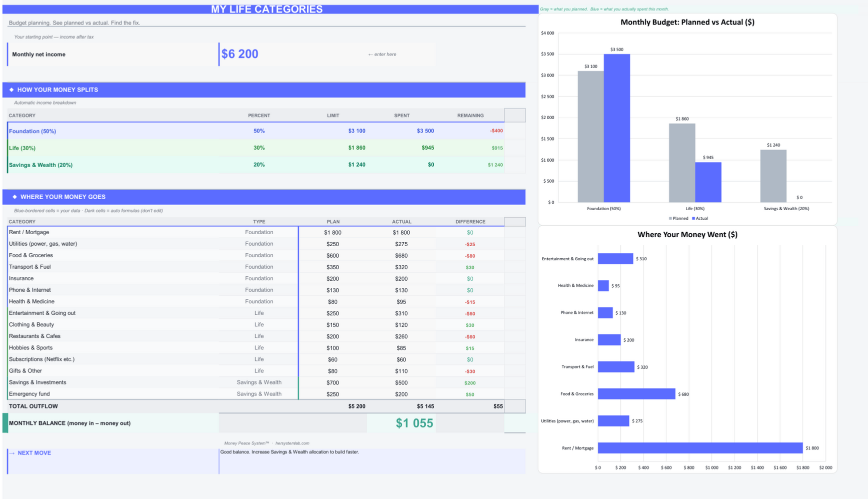Click Foundation spent value $3 500

tap(425, 131)
